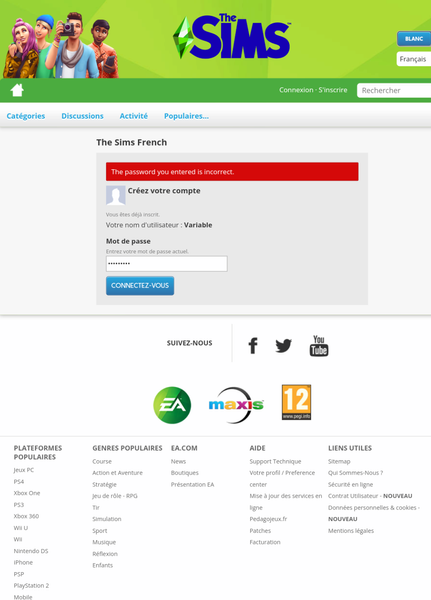Open the PS3 footer link
The width and height of the screenshot is (431, 600).
point(19,505)
